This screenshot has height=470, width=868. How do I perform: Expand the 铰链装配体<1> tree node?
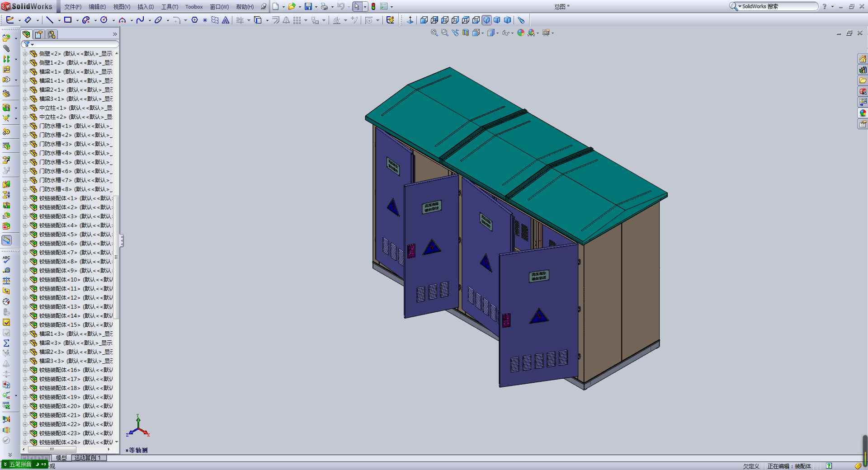(25, 198)
